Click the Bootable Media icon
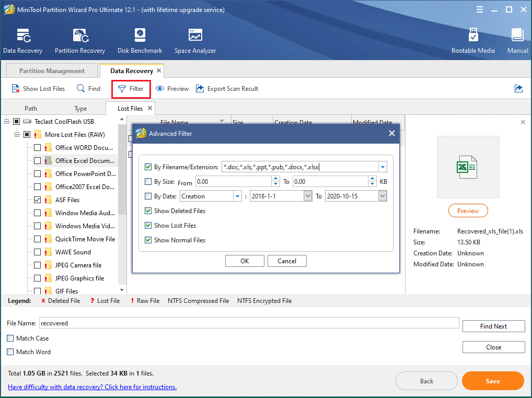532x398 pixels. (x=473, y=36)
